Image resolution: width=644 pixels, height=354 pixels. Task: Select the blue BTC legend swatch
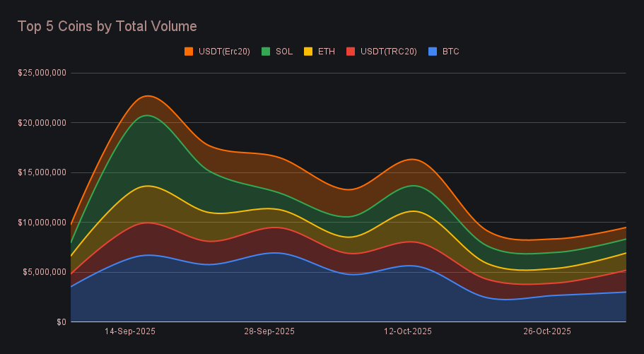432,52
